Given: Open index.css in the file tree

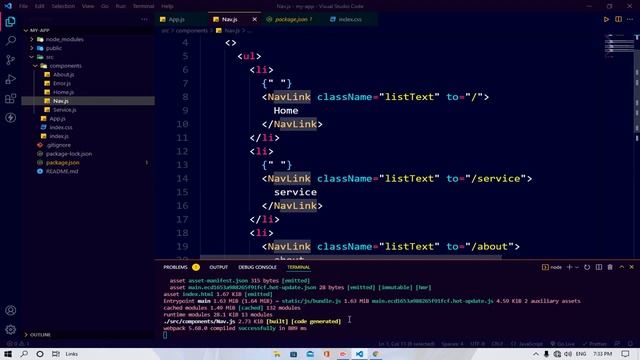Looking at the screenshot, I should point(60,127).
